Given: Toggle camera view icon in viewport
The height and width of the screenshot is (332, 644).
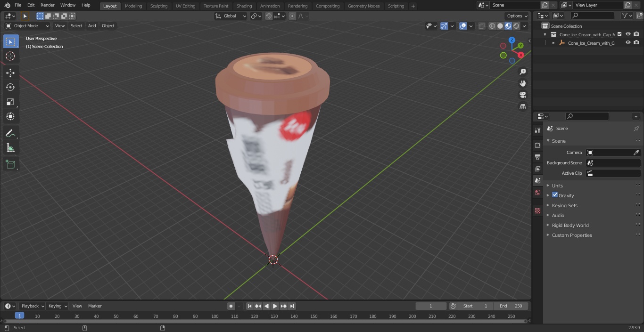Looking at the screenshot, I should [x=522, y=95].
